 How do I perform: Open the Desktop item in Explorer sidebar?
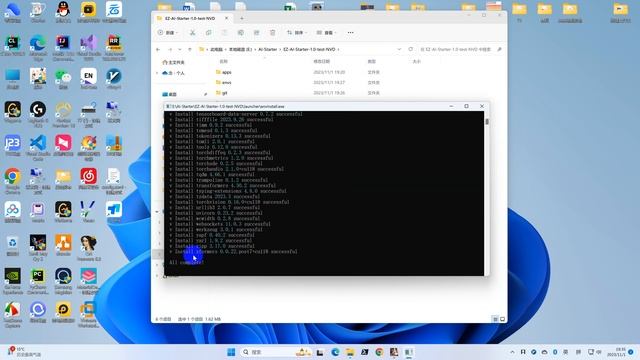point(170,94)
